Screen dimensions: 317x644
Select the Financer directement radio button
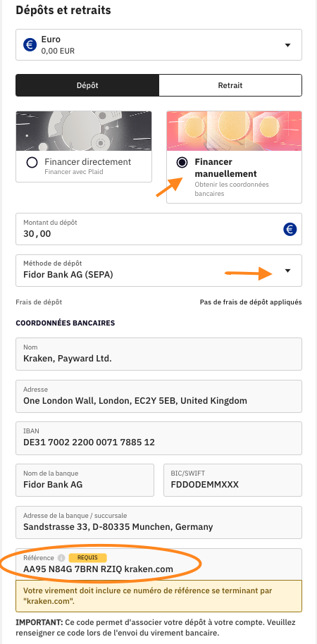pyautogui.click(x=32, y=163)
